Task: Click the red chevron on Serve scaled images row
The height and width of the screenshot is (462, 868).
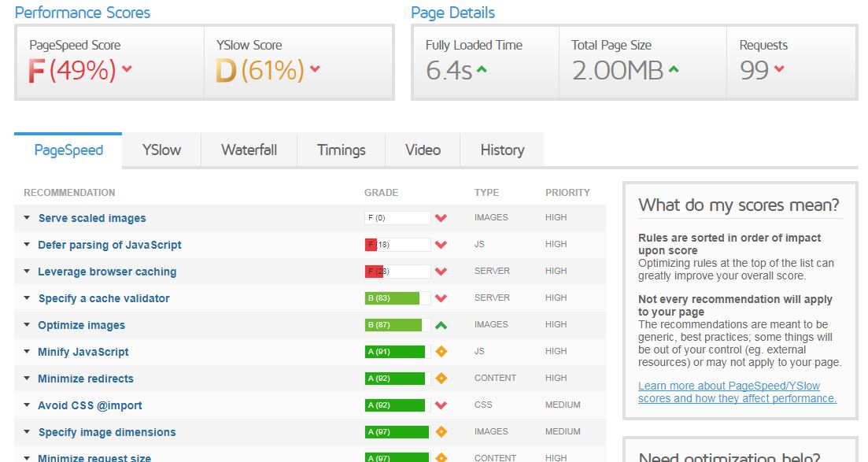Action: [441, 218]
